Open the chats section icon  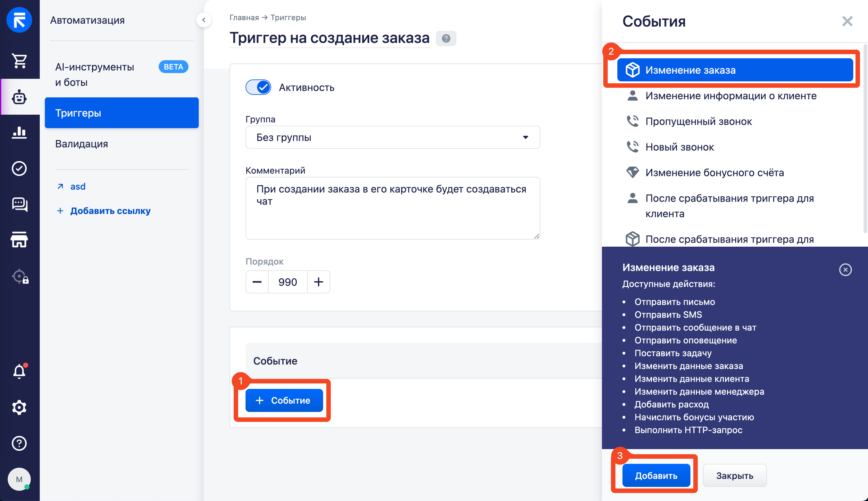point(19,204)
